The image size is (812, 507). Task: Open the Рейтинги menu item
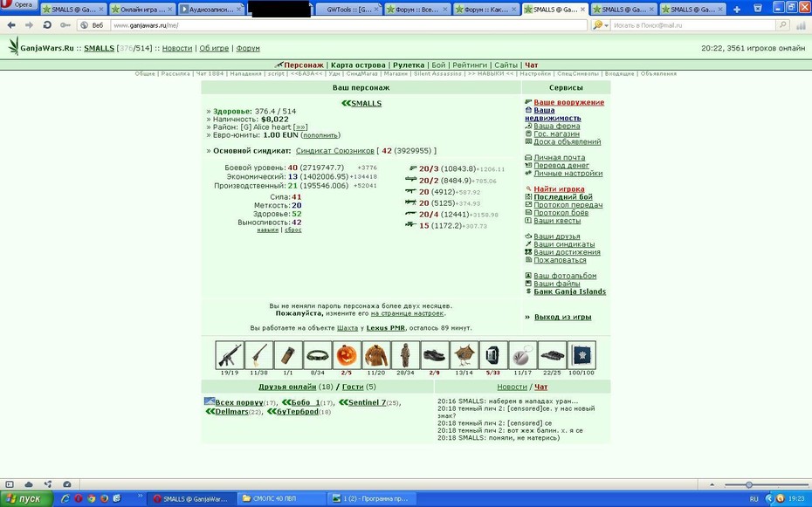click(470, 65)
